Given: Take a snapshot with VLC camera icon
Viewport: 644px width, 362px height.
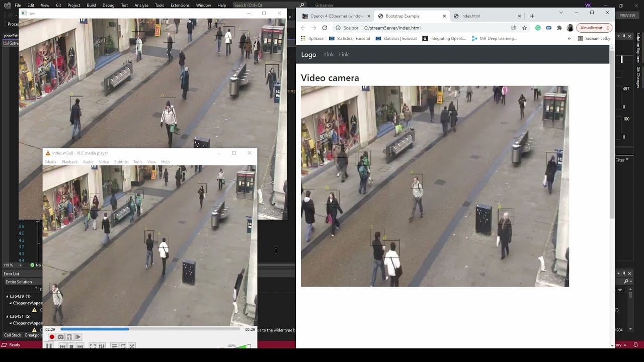Looking at the screenshot, I should click(x=61, y=337).
